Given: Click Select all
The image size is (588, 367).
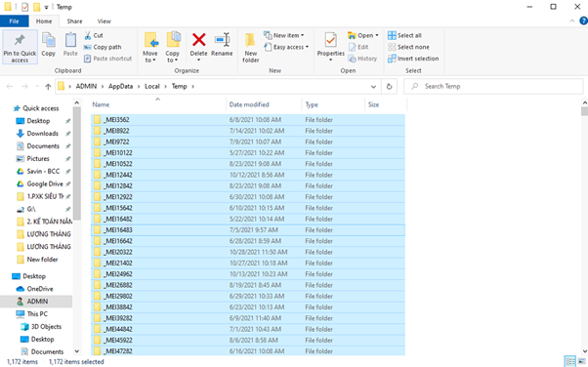Looking at the screenshot, I should (404, 35).
